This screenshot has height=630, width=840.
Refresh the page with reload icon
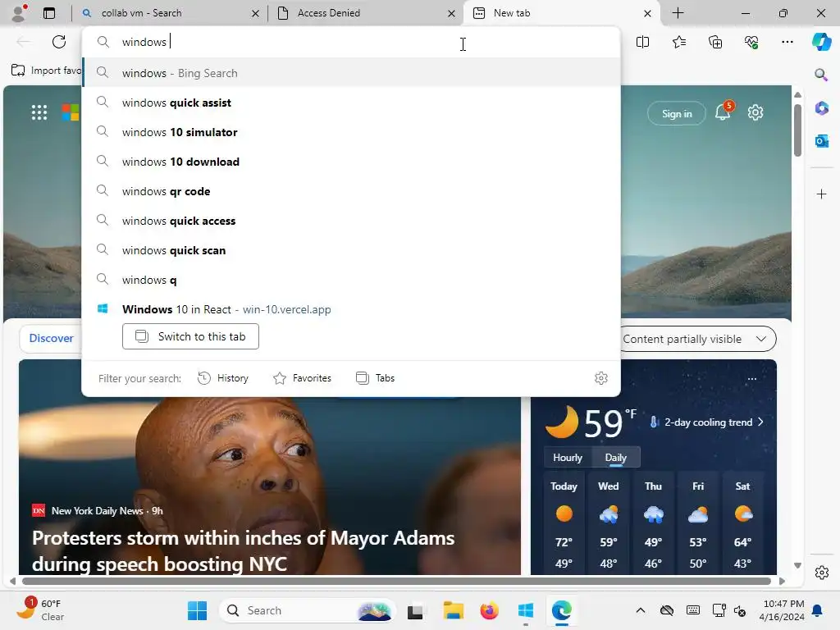(59, 42)
